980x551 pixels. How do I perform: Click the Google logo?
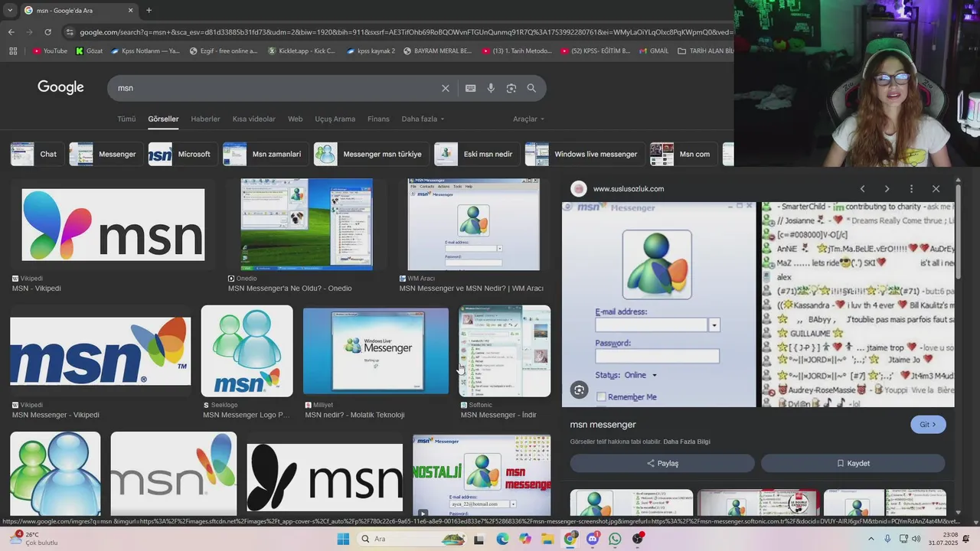[x=60, y=87]
